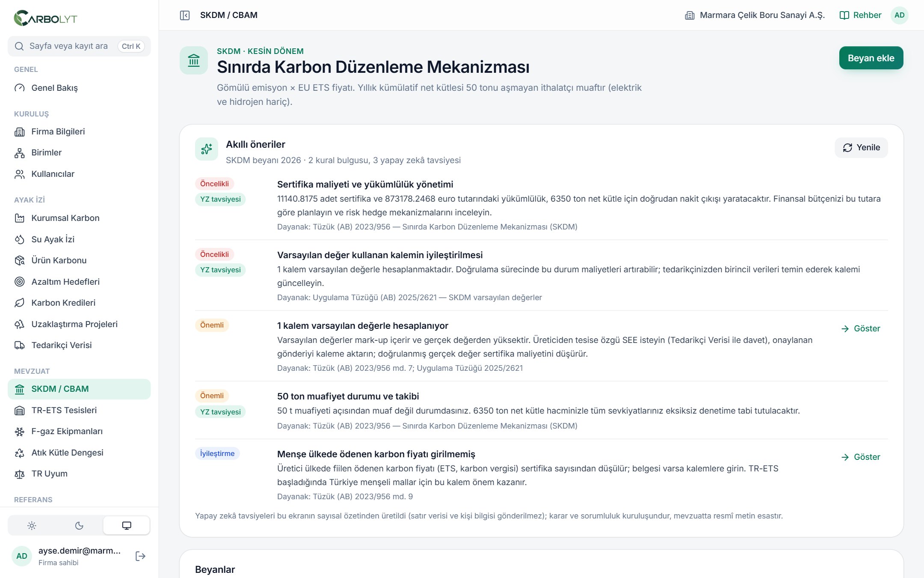This screenshot has height=578, width=924.
Task: Click the Tedarikçi Verisi truck icon
Action: 20,345
